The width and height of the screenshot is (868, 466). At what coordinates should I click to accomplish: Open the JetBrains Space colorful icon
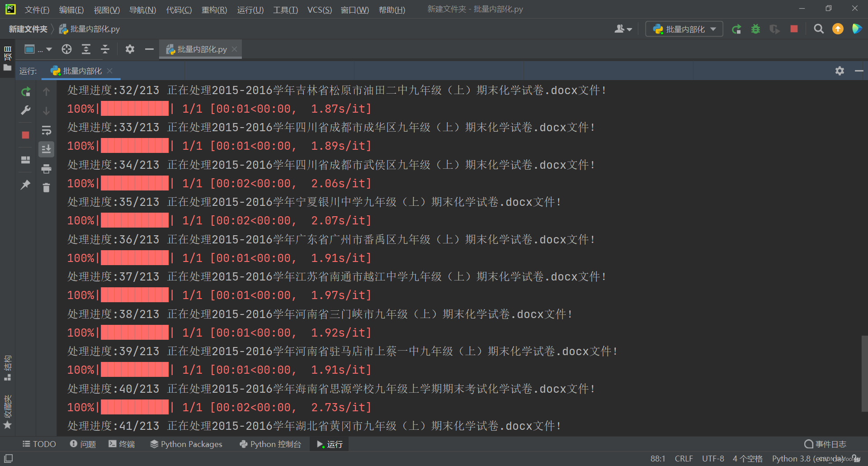click(x=857, y=29)
